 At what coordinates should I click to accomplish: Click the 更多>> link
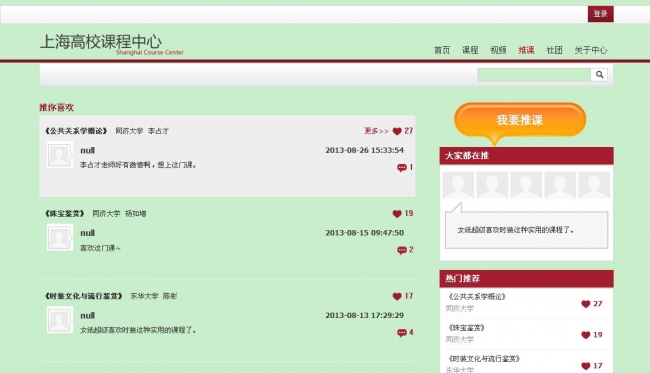pyautogui.click(x=376, y=131)
